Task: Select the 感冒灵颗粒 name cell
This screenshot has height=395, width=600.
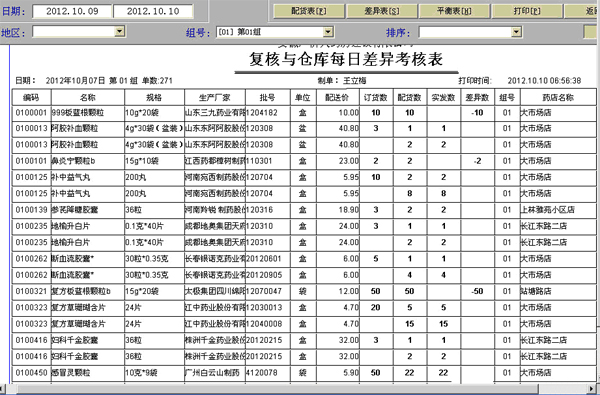Action: pos(88,372)
